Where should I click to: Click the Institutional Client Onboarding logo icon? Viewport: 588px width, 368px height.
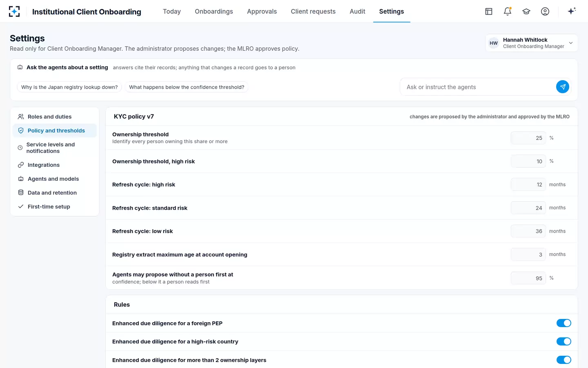click(14, 11)
